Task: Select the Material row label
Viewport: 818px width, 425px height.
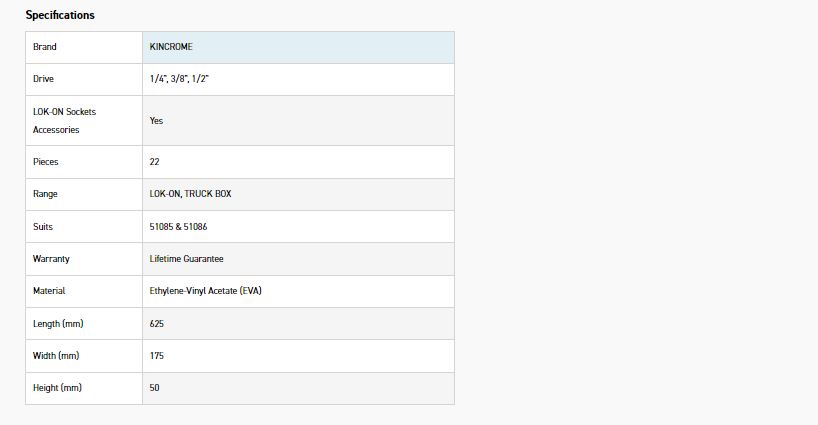Action: tap(49, 291)
